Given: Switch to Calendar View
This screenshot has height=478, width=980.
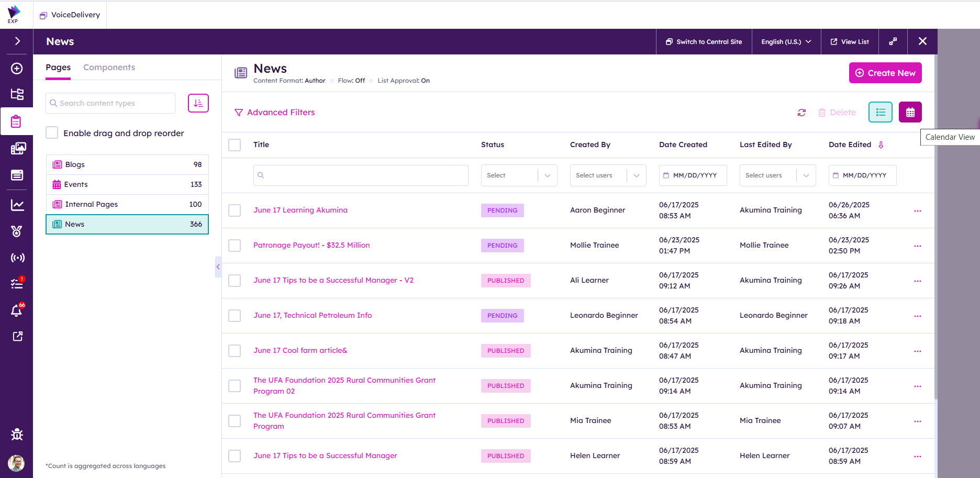Looking at the screenshot, I should (910, 112).
